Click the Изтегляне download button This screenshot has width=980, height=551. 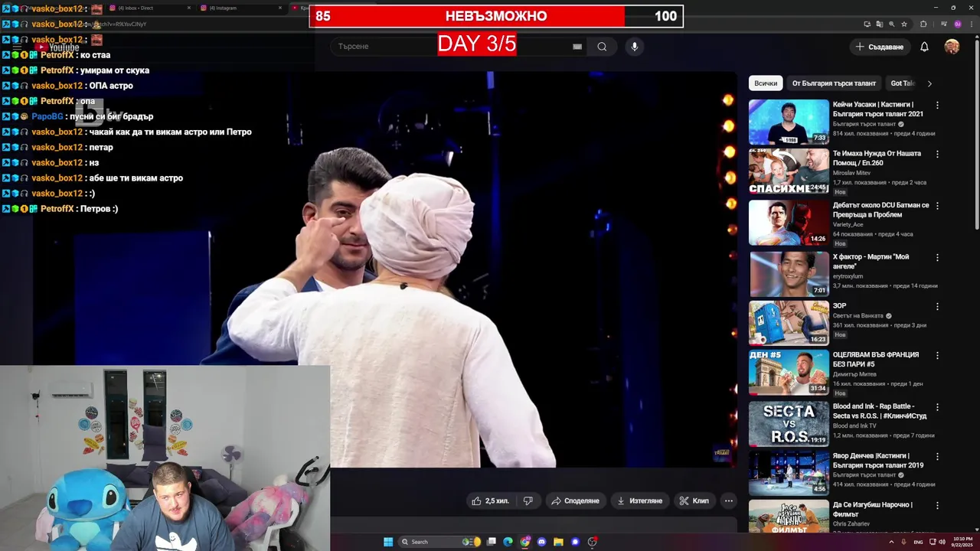(639, 500)
